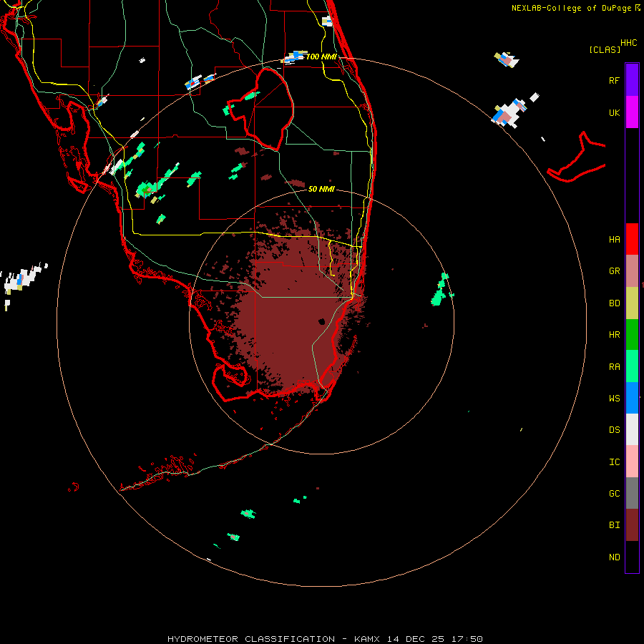Image resolution: width=644 pixels, height=644 pixels.
Task: Click the 50 NMI range ring label
Action: (x=321, y=189)
